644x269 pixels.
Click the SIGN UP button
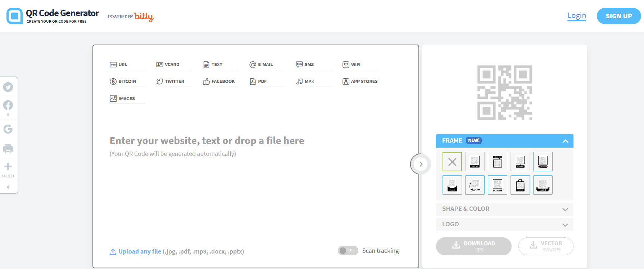(x=619, y=16)
